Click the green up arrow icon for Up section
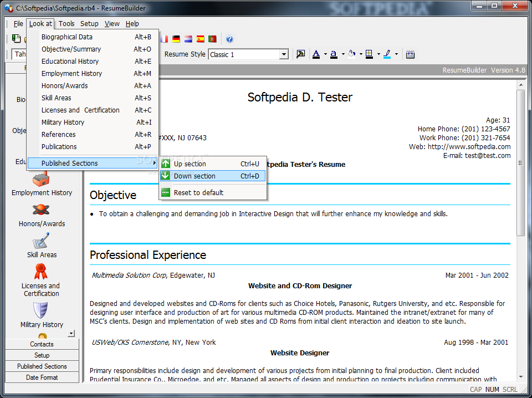The image size is (532, 398). click(166, 164)
